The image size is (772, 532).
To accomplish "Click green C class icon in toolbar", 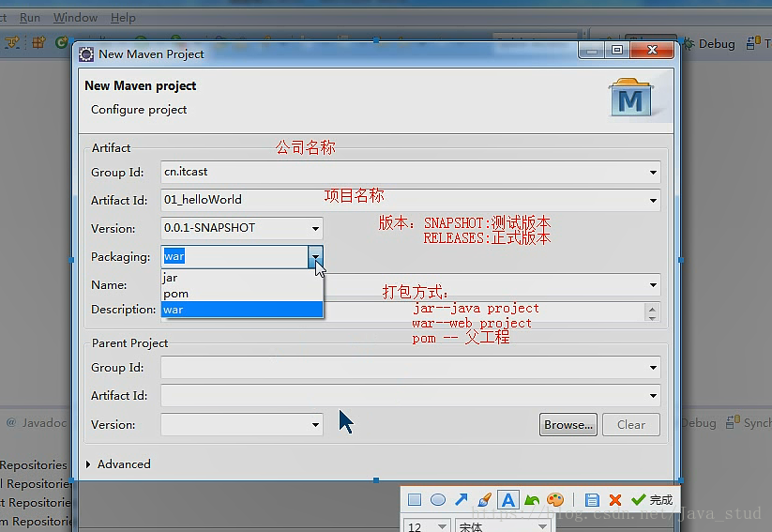I will [62, 43].
